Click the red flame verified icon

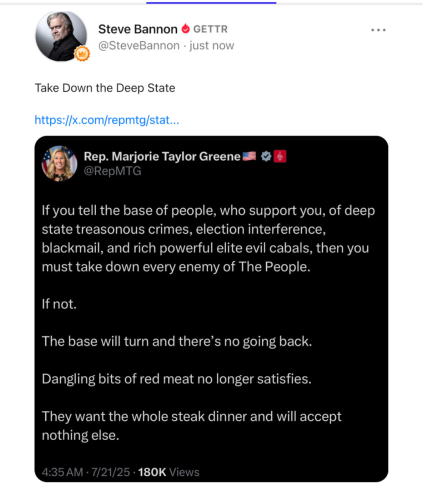tap(186, 29)
